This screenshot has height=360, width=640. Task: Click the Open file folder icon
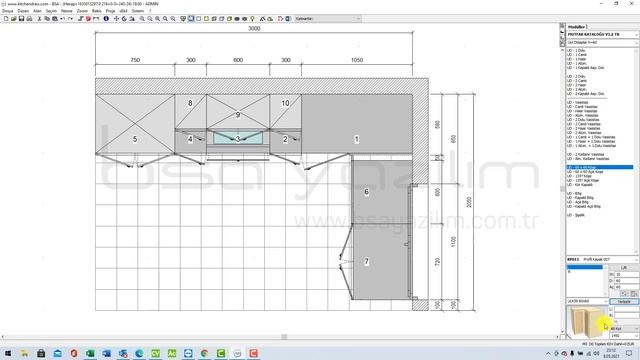click(13, 19)
